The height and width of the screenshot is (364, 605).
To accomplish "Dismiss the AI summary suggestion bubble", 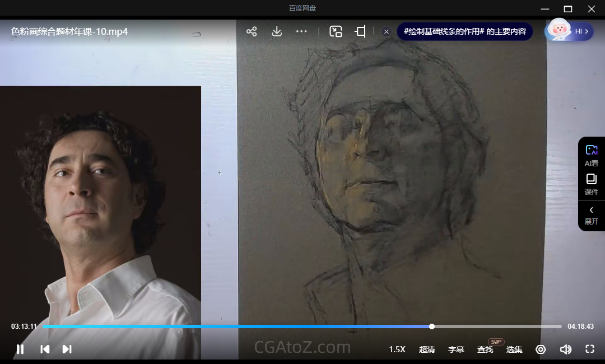I will (x=386, y=31).
